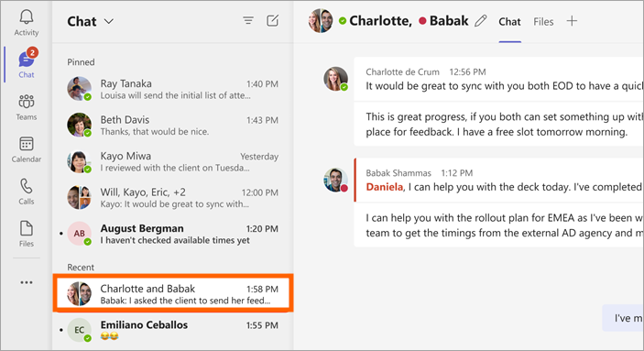Click Kayo Miwa's avatar
This screenshot has width=644, height=351.
coord(80,160)
